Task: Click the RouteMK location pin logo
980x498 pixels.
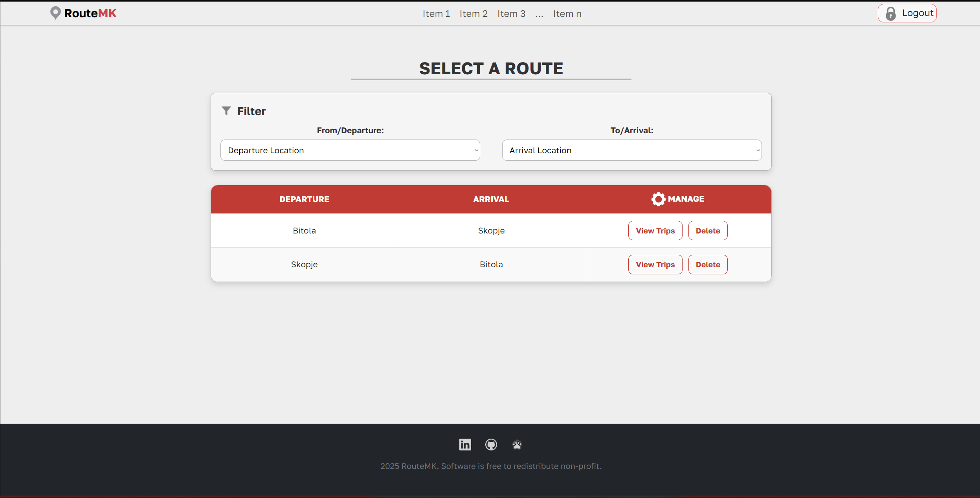Action: pyautogui.click(x=55, y=13)
